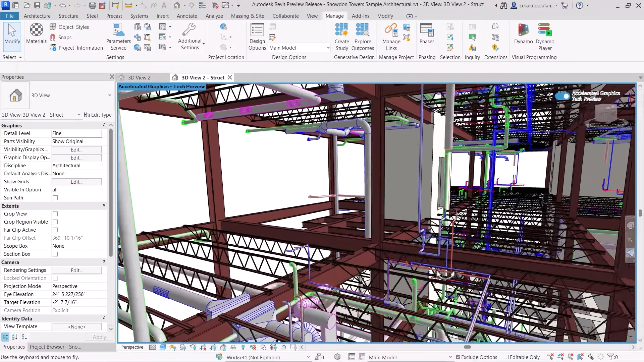Open the File menu
The height and width of the screenshot is (362, 644).
point(10,16)
